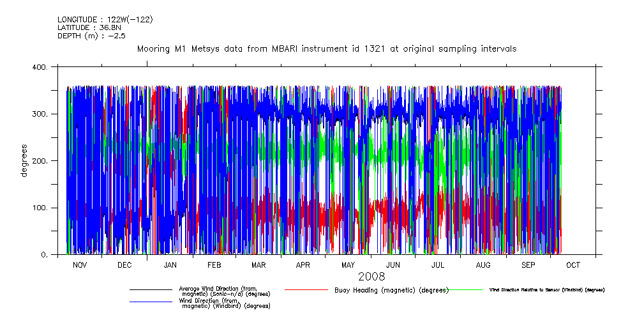Click the LONGITUDE : 122W header text
Screen dimensions: 644x322
tap(105, 19)
